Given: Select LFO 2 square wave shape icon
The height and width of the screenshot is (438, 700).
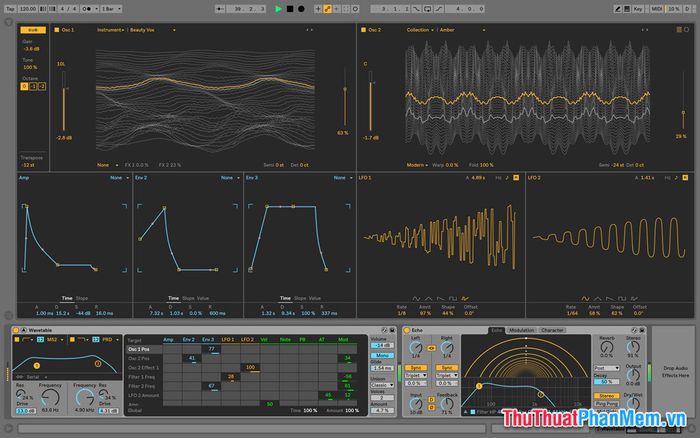Looking at the screenshot, I should coord(622,298).
